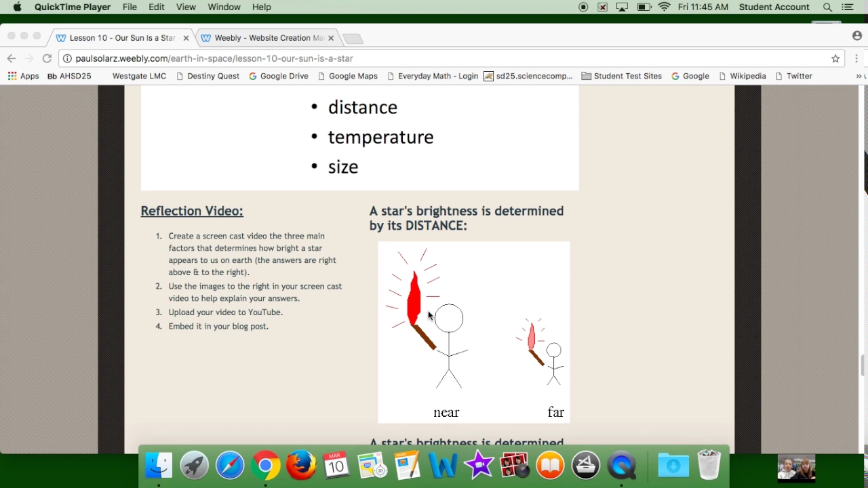Open Notification Center list icon
This screenshot has width=868, height=488.
pos(848,7)
